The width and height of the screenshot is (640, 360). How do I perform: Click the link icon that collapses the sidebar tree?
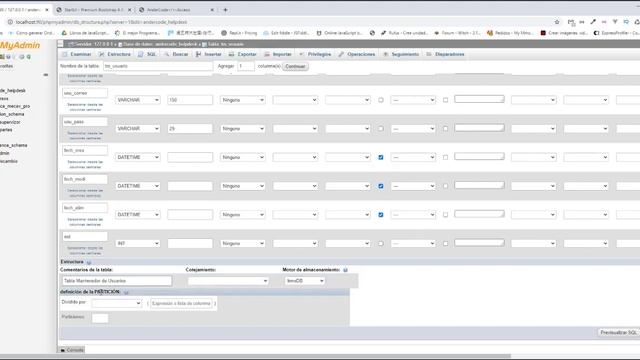46,75
